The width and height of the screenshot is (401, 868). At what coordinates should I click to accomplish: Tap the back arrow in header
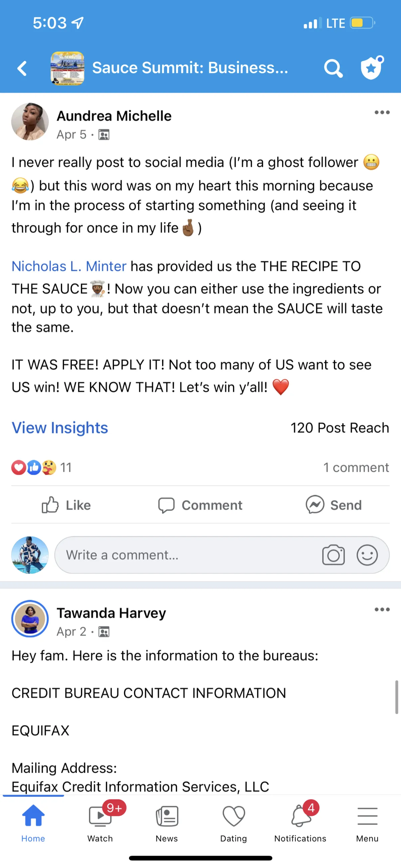(22, 69)
